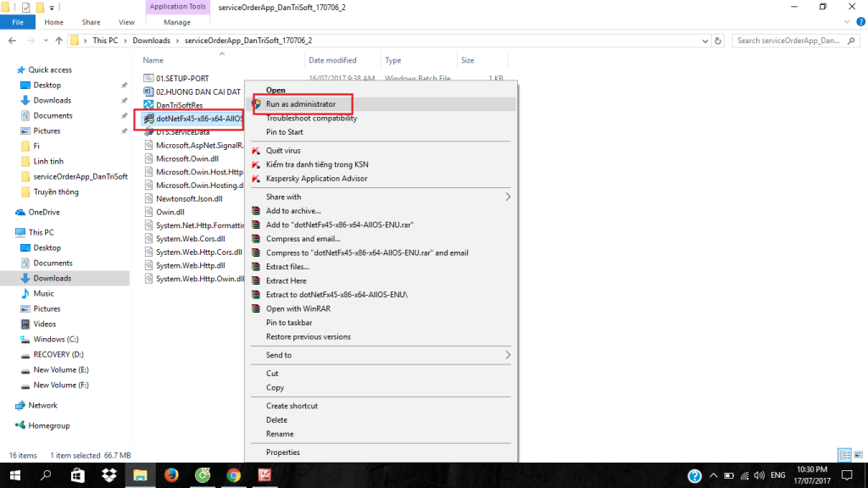The width and height of the screenshot is (868, 488).
Task: Switch to details view layout icon
Action: click(x=845, y=455)
